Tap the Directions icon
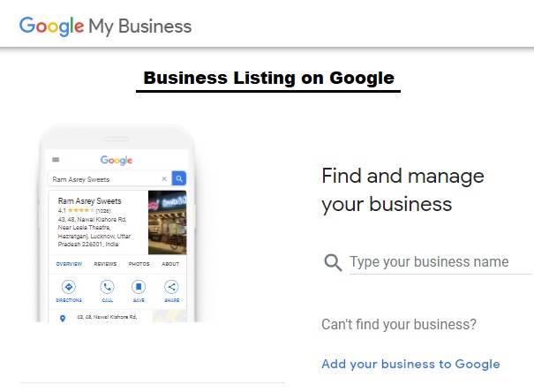The height and width of the screenshot is (392, 534). coord(69,287)
